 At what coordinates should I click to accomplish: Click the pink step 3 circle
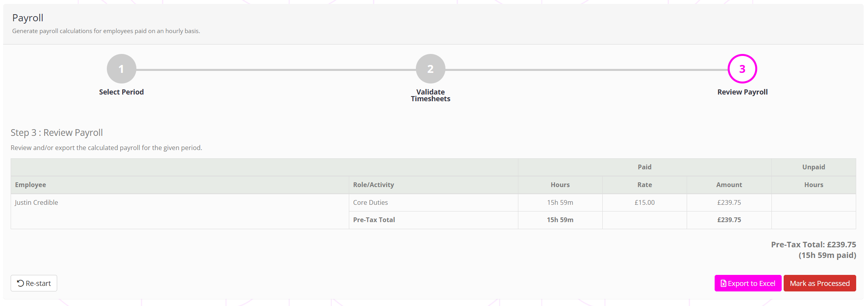coord(742,69)
